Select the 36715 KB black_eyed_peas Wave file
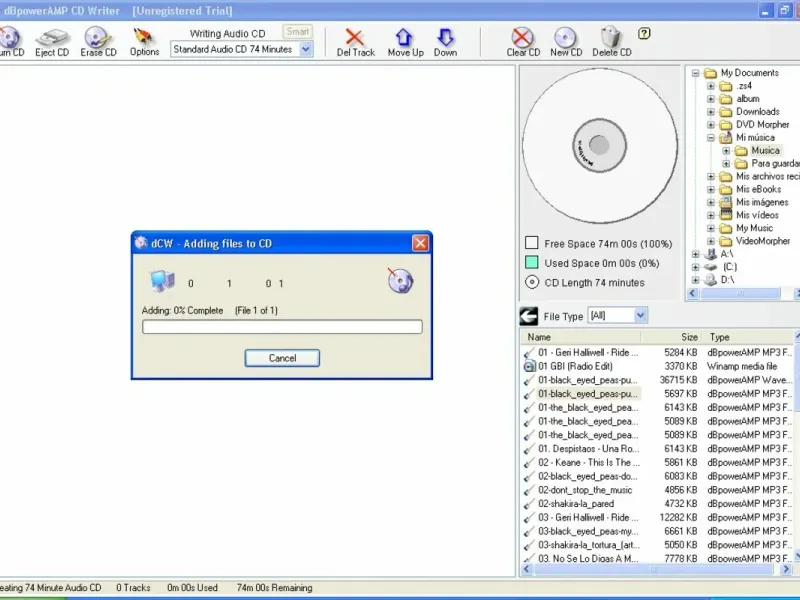Image resolution: width=800 pixels, height=600 pixels. 587,380
